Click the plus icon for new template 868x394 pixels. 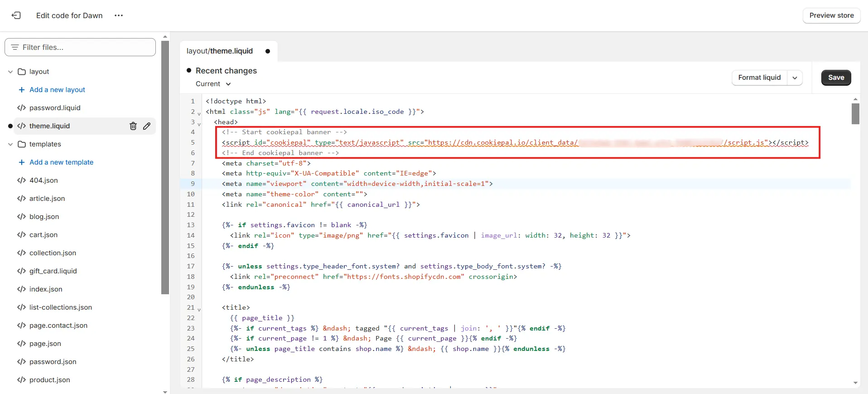click(21, 162)
